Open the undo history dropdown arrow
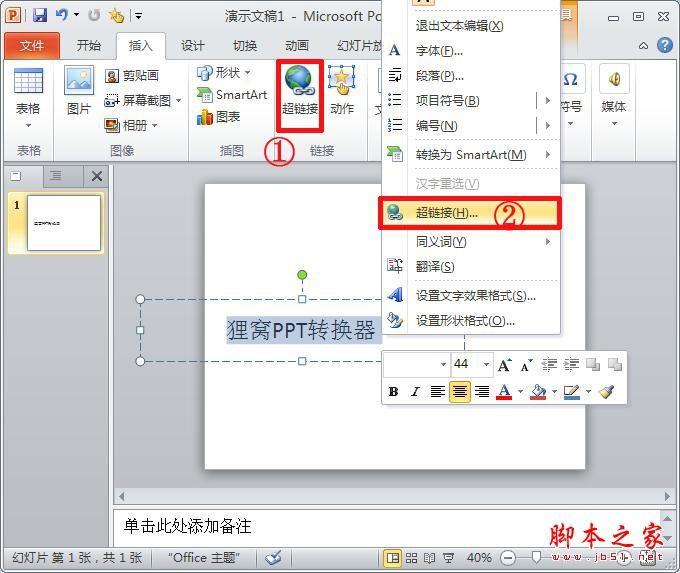680x573 pixels. (76, 15)
